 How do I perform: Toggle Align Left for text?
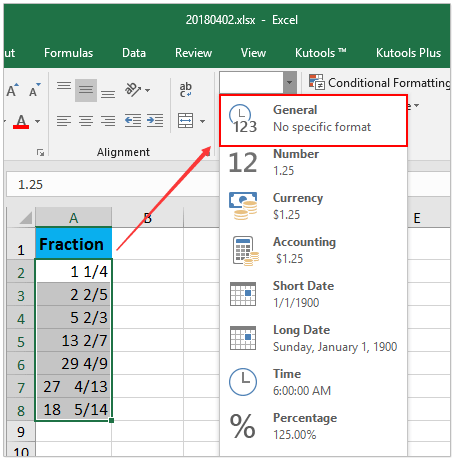(x=64, y=121)
